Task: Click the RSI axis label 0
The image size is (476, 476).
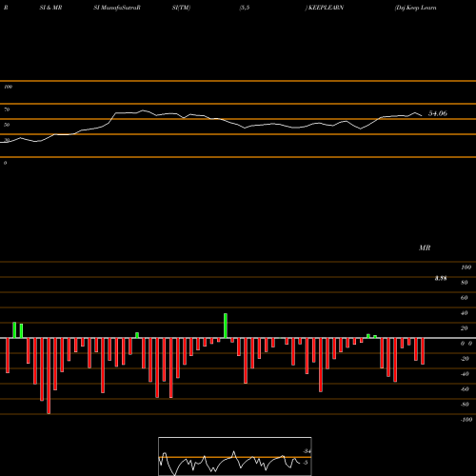Action: 5,163
